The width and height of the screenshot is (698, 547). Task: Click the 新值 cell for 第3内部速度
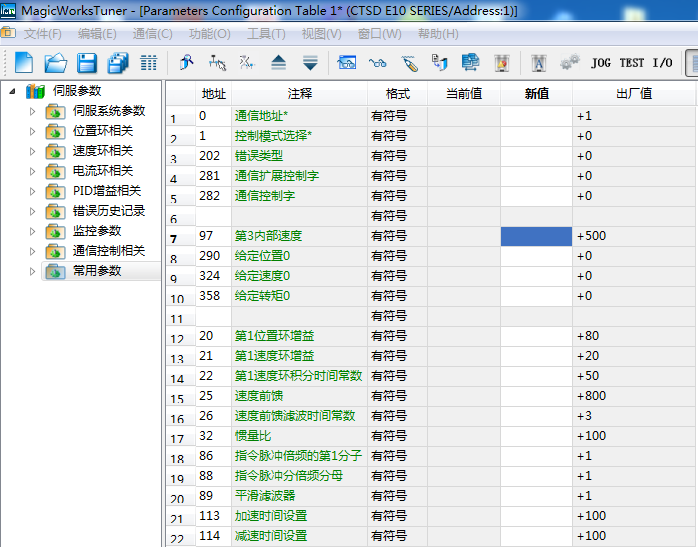[536, 236]
